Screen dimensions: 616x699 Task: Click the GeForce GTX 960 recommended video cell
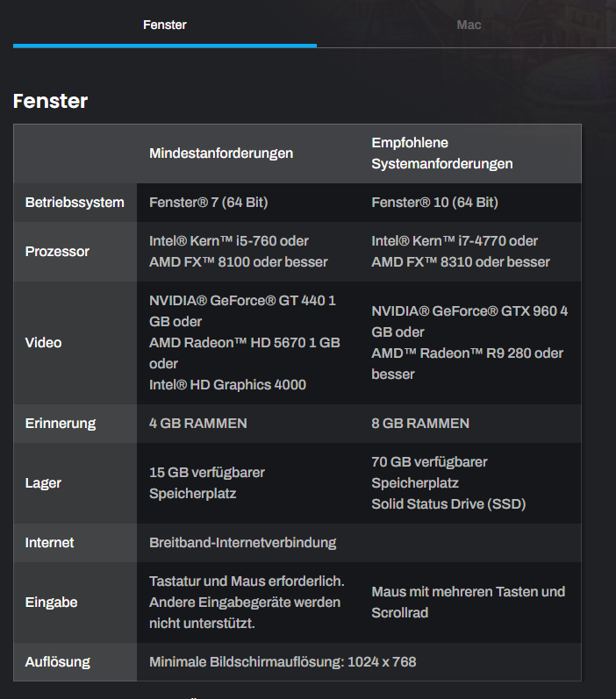click(x=469, y=343)
